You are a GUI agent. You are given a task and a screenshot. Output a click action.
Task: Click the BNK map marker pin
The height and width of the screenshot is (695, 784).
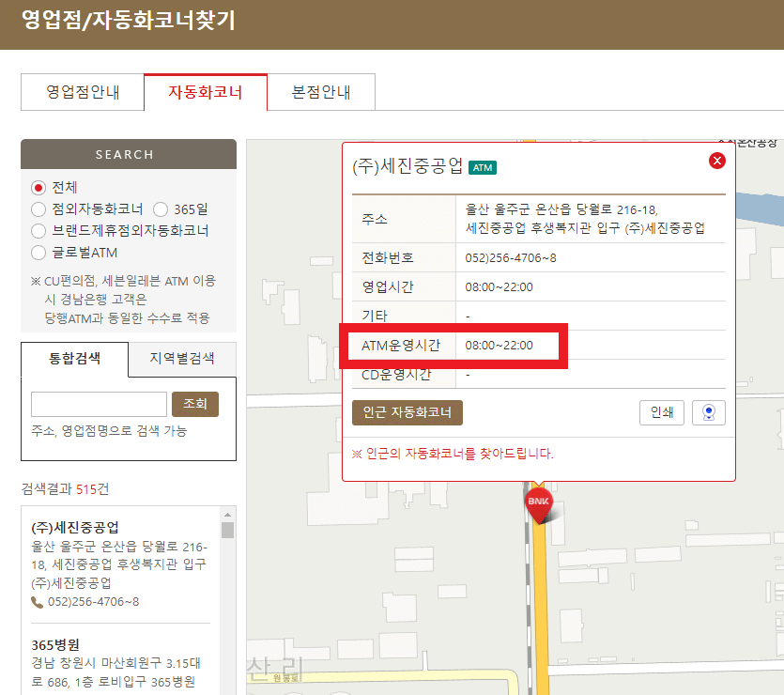(x=540, y=503)
